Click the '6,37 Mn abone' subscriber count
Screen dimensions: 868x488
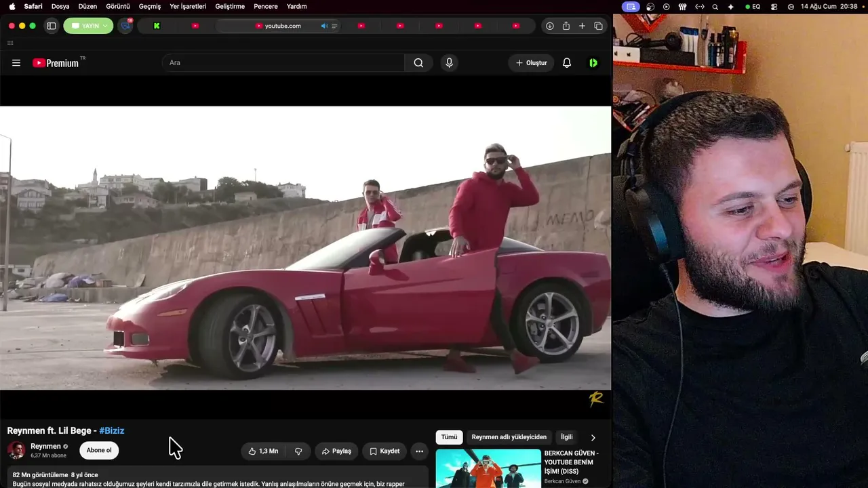click(x=48, y=455)
